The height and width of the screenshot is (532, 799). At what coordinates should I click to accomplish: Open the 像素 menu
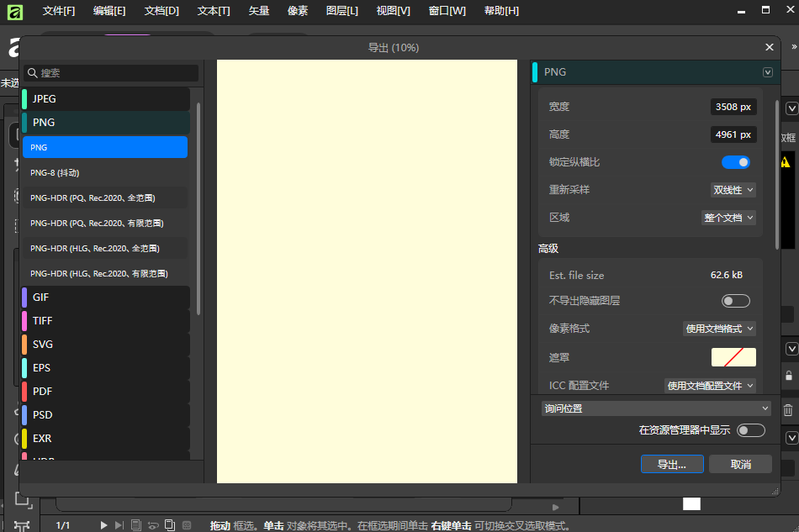point(298,11)
